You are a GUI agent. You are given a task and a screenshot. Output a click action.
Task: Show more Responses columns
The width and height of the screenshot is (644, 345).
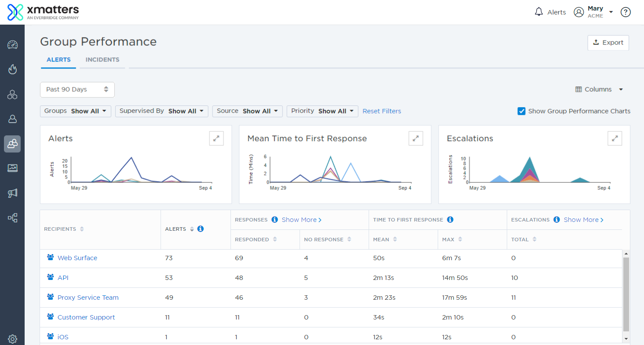(302, 220)
